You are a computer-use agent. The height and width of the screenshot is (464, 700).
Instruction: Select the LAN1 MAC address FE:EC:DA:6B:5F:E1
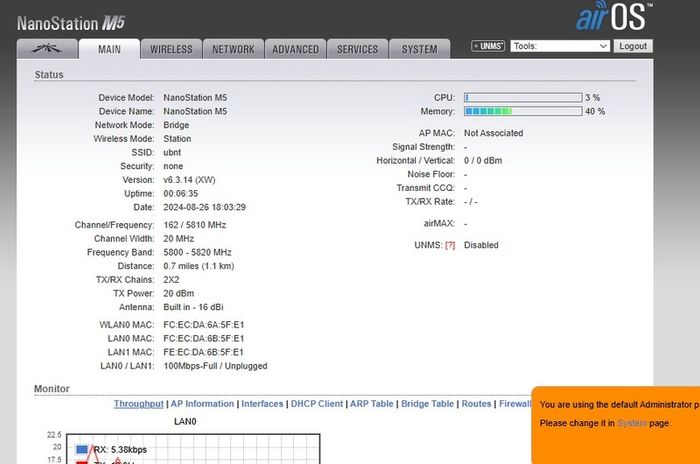(204, 352)
